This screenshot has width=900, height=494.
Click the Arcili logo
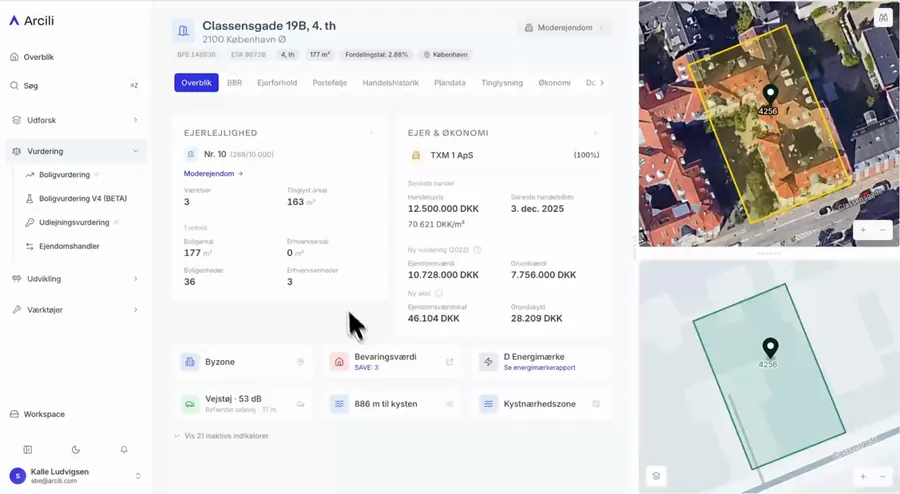(32, 21)
